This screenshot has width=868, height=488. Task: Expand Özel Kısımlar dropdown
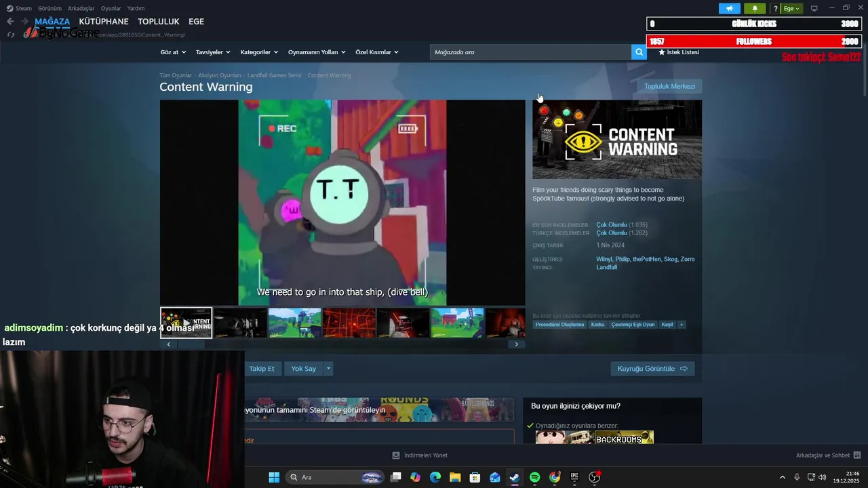(377, 52)
